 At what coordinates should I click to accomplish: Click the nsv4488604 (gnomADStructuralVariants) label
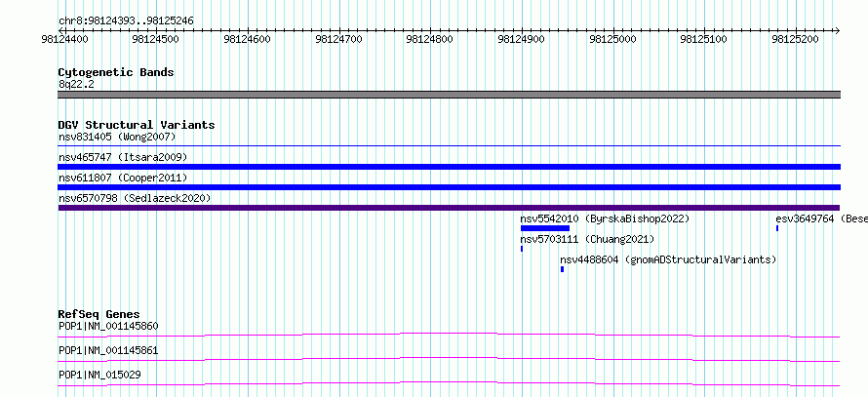pyautogui.click(x=668, y=259)
